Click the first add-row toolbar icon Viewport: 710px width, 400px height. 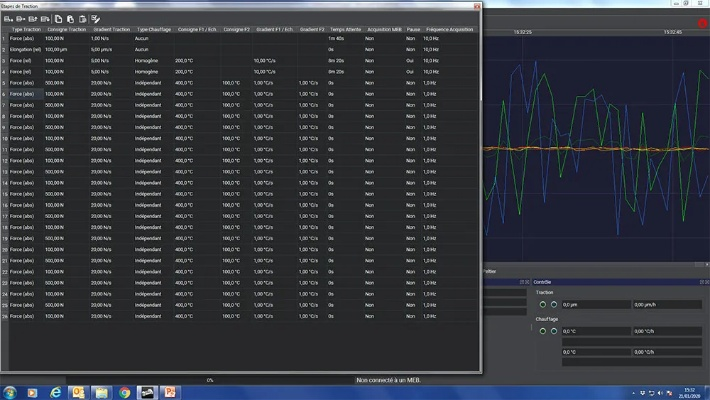tap(7, 19)
